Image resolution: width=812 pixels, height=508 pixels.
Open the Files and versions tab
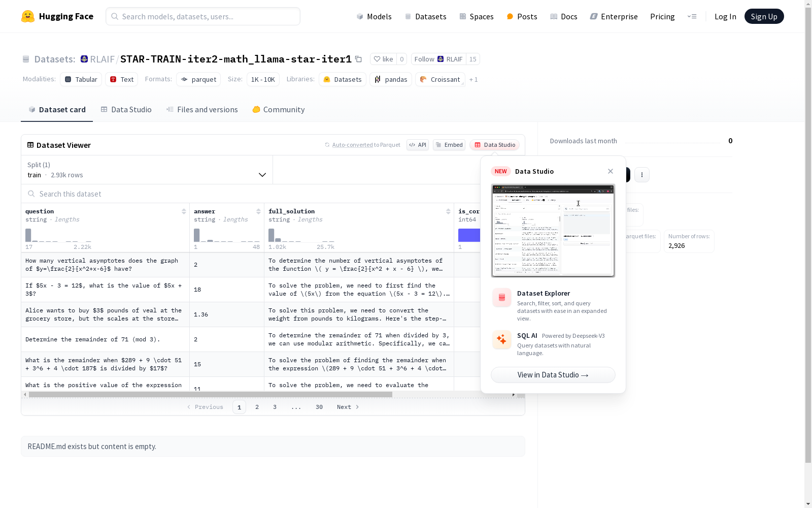202,110
